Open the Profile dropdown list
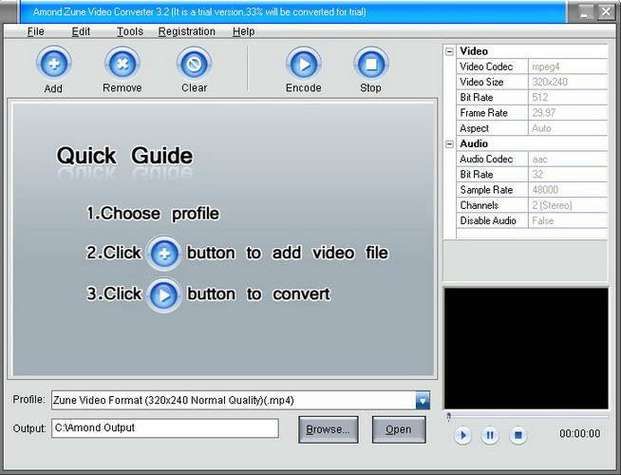 point(423,401)
